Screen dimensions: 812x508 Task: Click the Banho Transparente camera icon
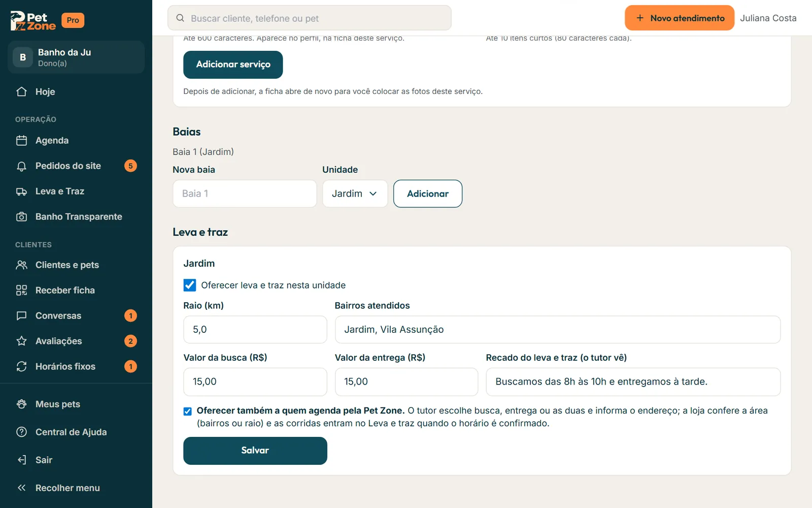21,217
